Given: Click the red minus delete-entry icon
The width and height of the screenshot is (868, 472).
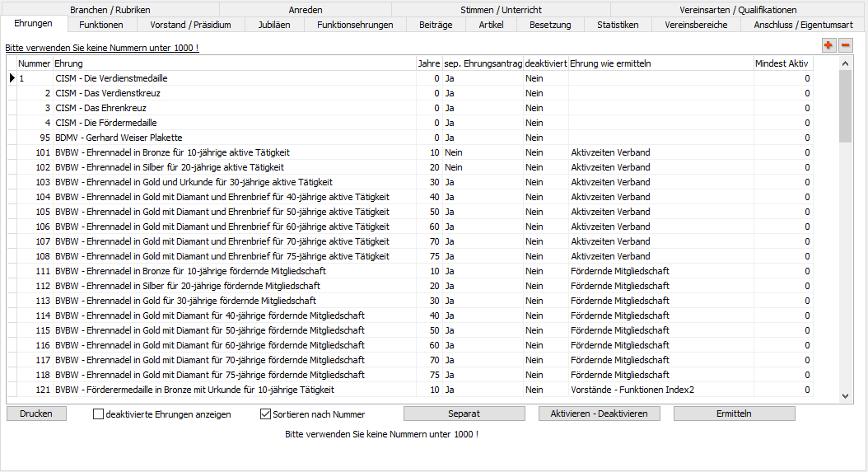Looking at the screenshot, I should [845, 45].
